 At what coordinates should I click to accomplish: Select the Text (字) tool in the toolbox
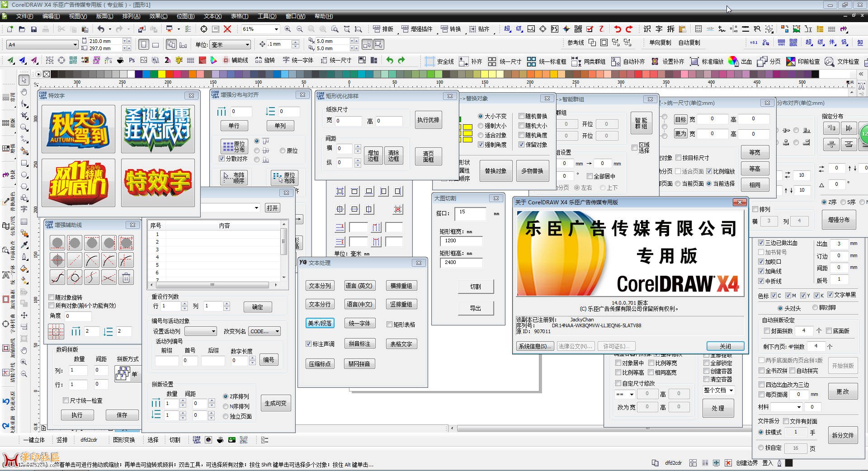pos(24,209)
